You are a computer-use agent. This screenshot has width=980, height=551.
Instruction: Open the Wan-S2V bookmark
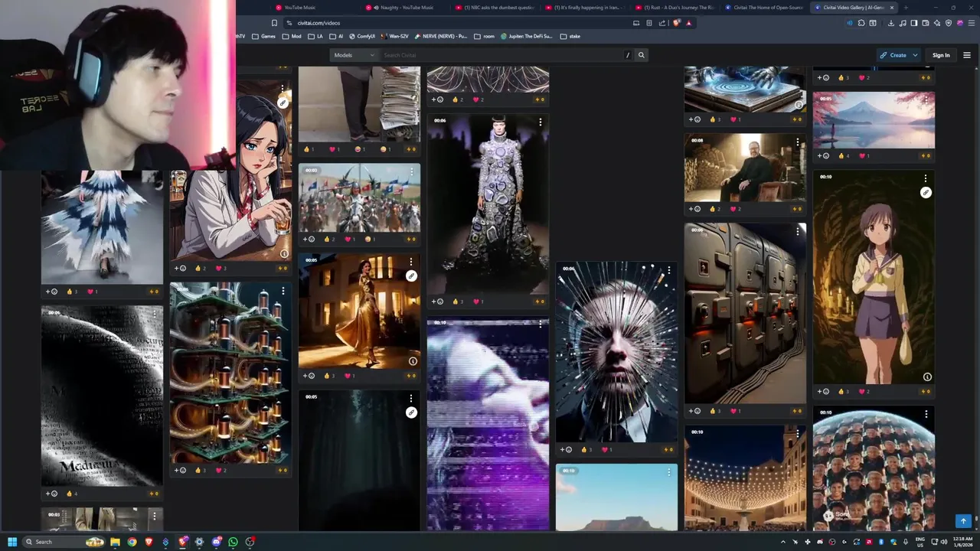pos(395,36)
